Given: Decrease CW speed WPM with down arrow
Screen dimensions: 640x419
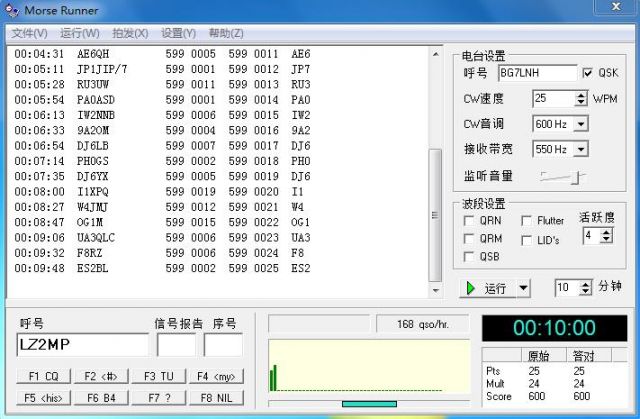Looking at the screenshot, I should click(x=581, y=102).
